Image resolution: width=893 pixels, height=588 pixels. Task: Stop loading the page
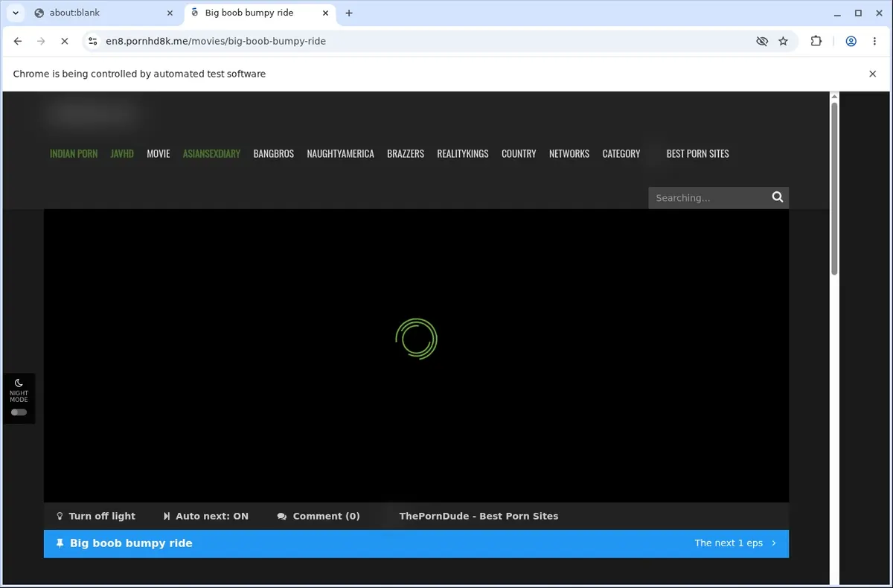tap(64, 42)
